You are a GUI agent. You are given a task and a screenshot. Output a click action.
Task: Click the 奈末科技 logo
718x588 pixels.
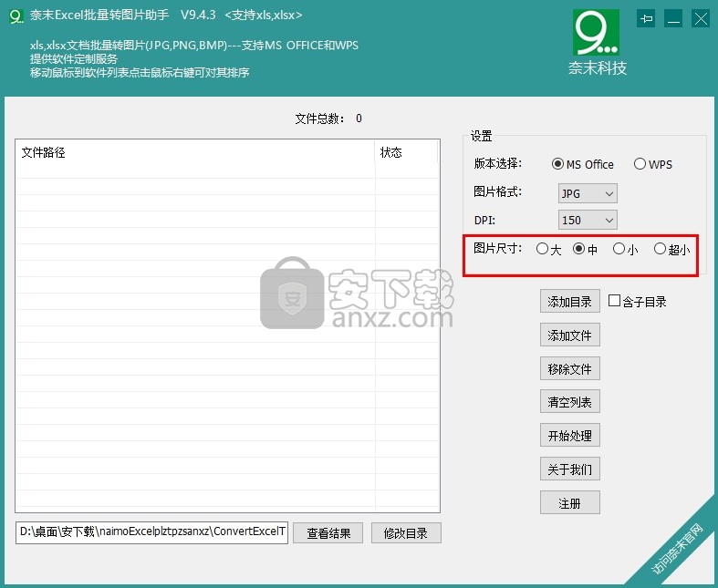(597, 43)
